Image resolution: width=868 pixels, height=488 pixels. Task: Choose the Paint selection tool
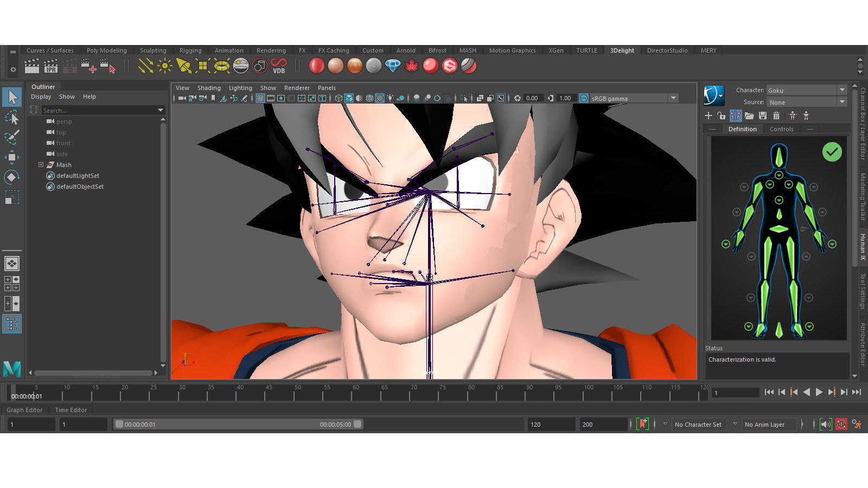point(12,137)
